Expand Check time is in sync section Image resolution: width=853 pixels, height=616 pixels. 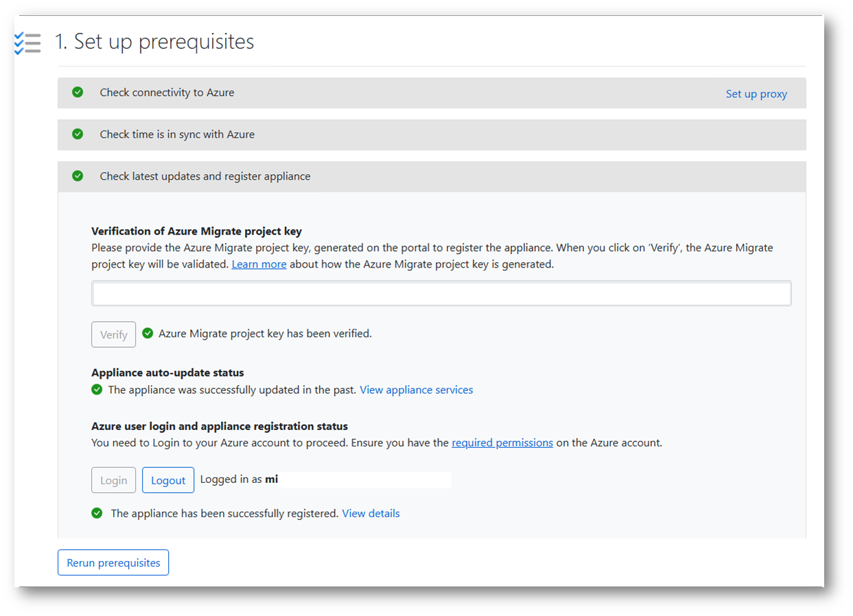click(177, 134)
